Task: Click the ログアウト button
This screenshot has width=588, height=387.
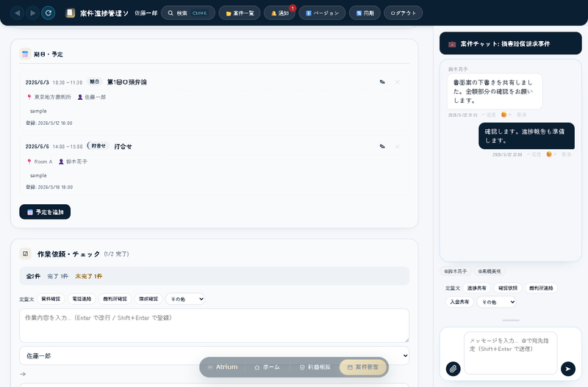Action: click(403, 13)
